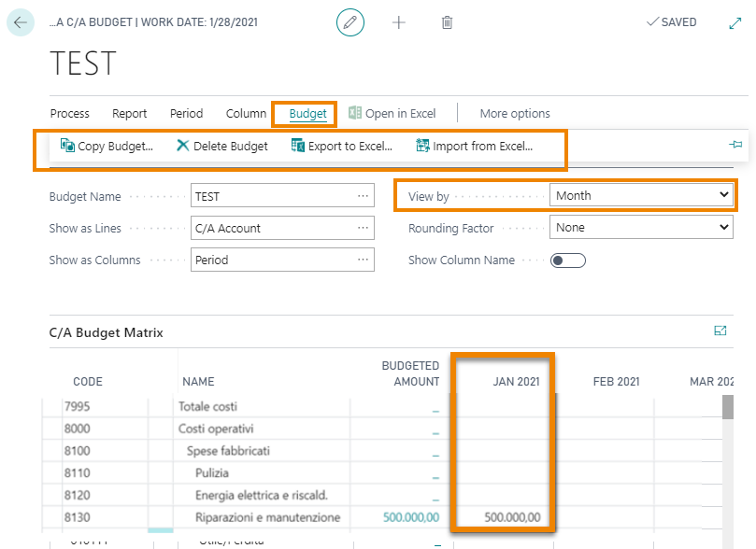The width and height of the screenshot is (756, 549).
Task: Open the View by dropdown
Action: pyautogui.click(x=641, y=196)
